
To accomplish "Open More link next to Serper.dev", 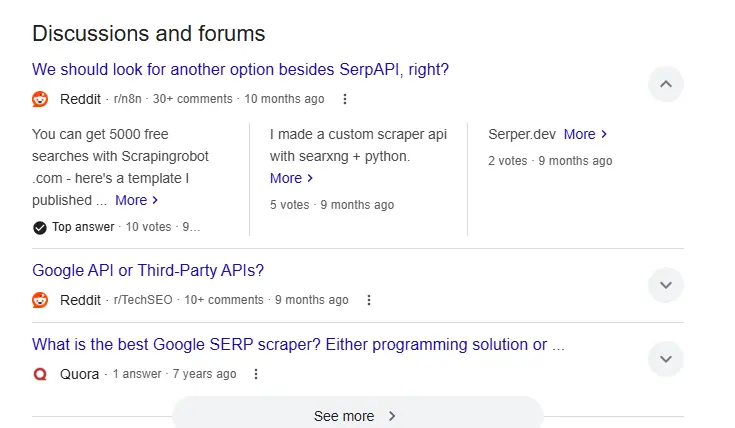I will (585, 134).
